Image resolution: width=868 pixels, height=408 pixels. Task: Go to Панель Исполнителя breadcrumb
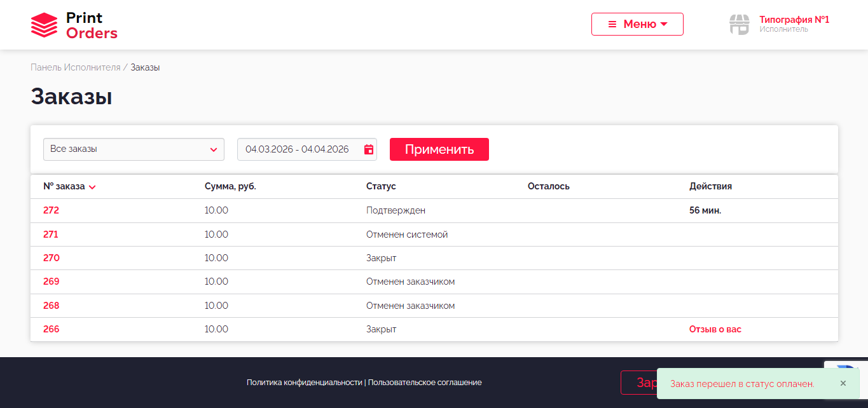[75, 67]
